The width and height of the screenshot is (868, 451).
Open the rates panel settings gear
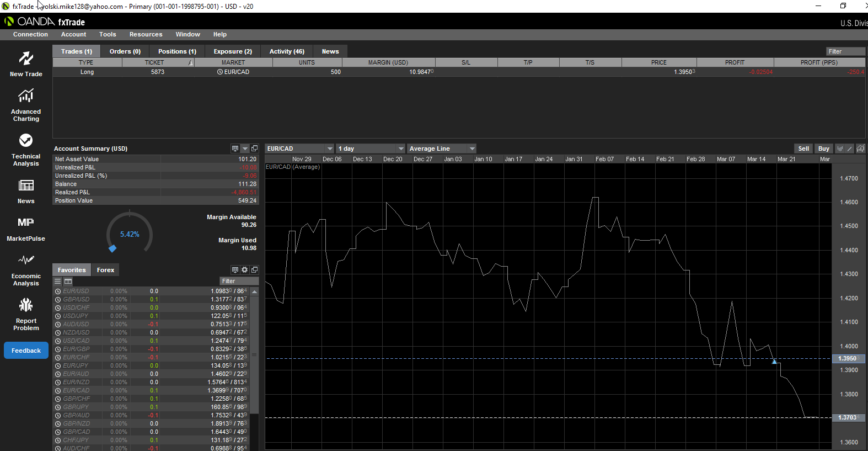[245, 270]
